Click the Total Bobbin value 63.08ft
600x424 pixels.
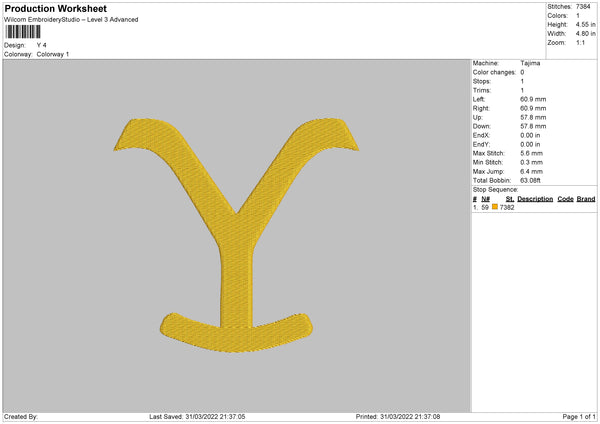tap(530, 181)
